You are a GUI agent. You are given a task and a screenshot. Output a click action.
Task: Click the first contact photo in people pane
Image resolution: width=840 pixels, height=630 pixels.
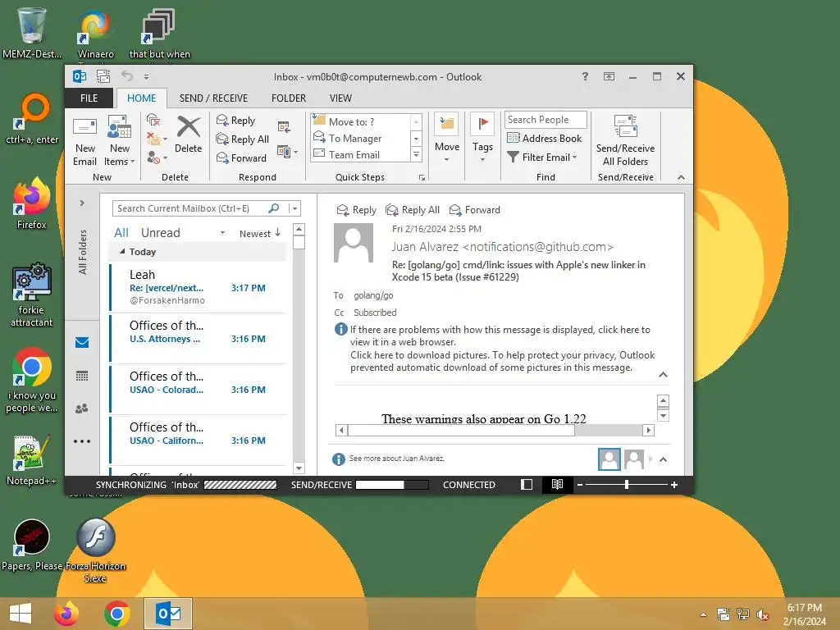coord(609,459)
